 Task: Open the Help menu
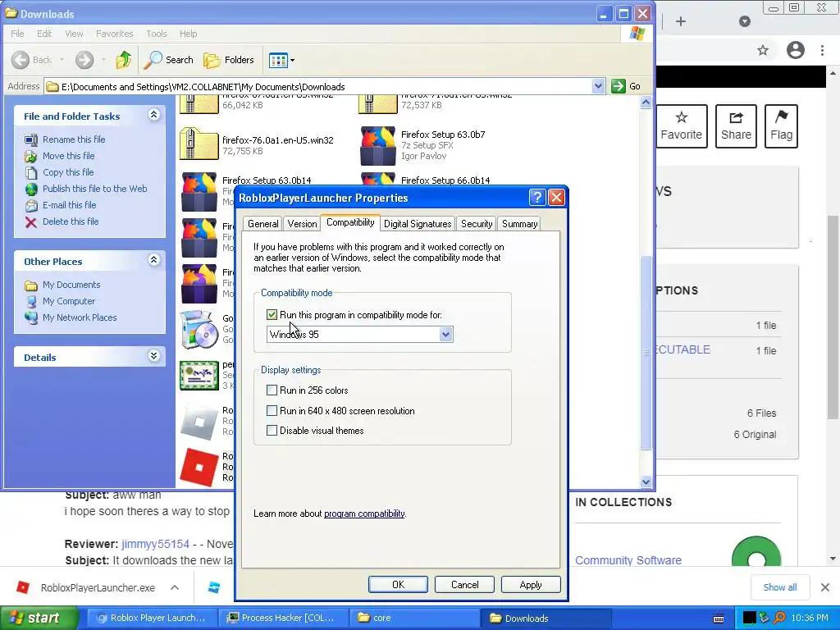[x=188, y=33]
